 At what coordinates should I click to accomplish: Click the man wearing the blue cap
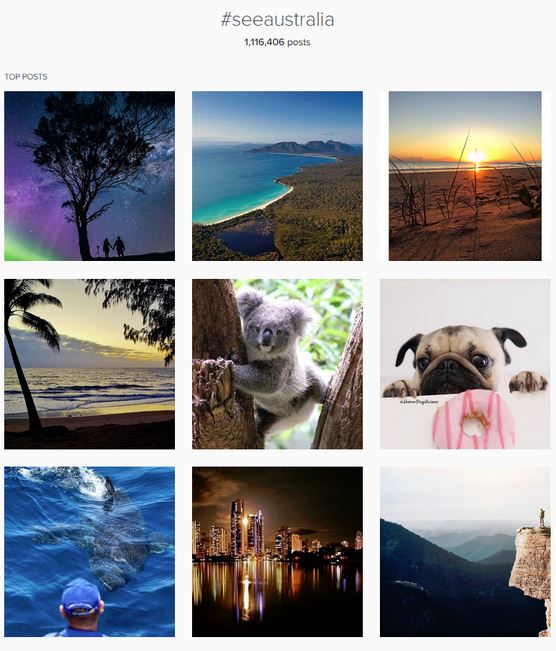click(81, 607)
